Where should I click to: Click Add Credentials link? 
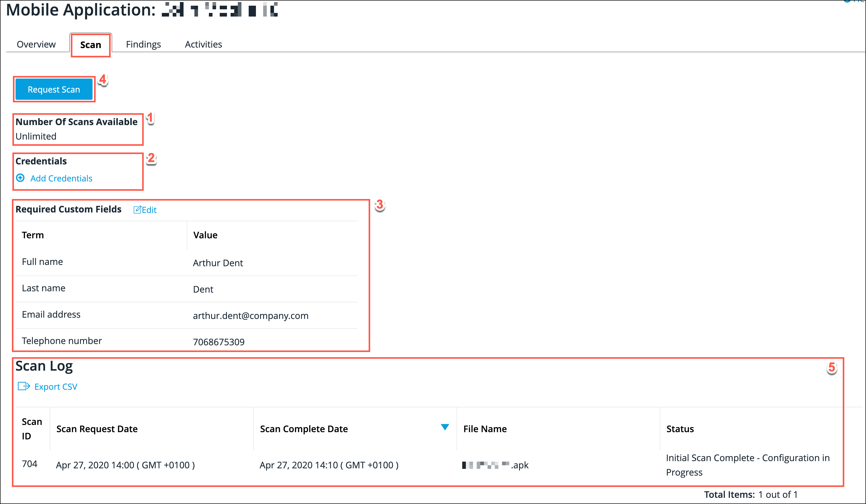click(60, 178)
